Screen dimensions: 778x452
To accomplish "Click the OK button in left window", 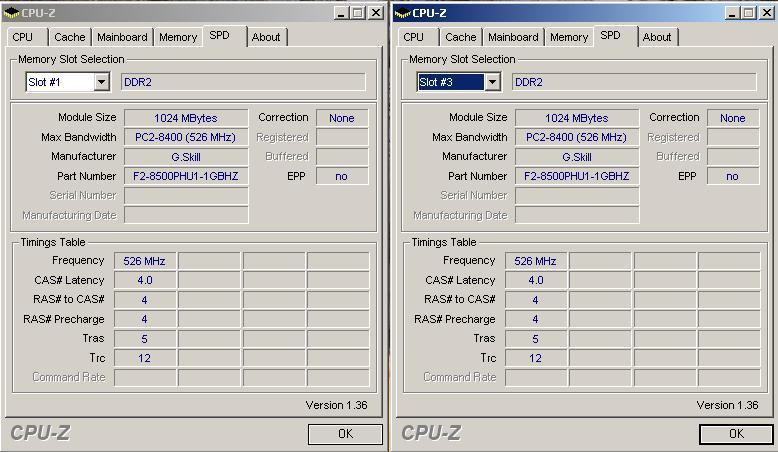I will 345,434.
